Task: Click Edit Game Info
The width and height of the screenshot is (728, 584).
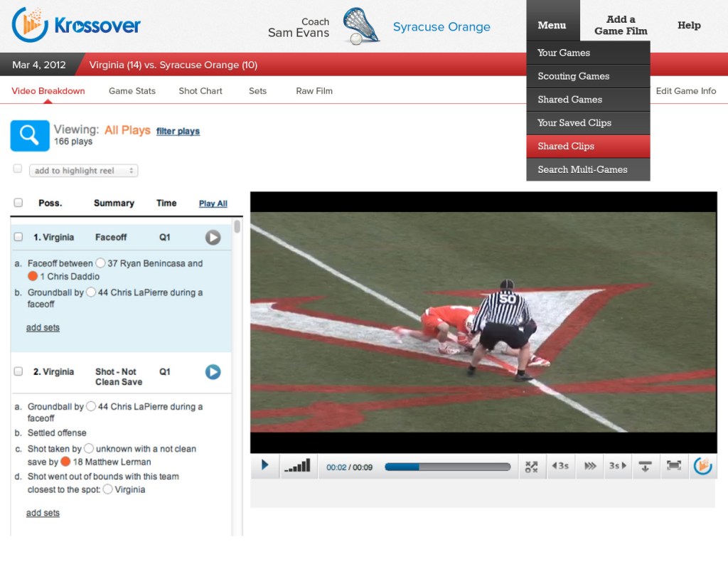Action: tap(686, 91)
